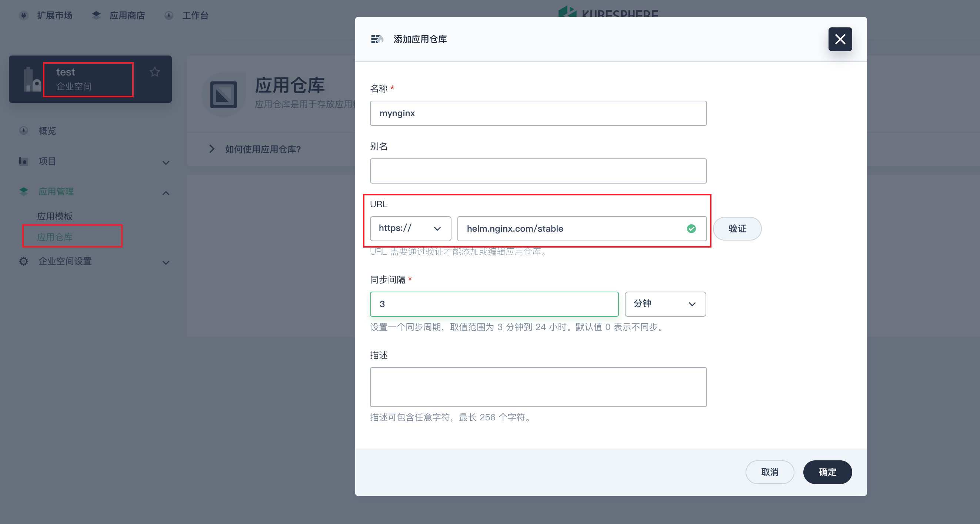This screenshot has width=980, height=524.
Task: Click the Workbench (工作台) dashboard icon
Action: click(169, 16)
